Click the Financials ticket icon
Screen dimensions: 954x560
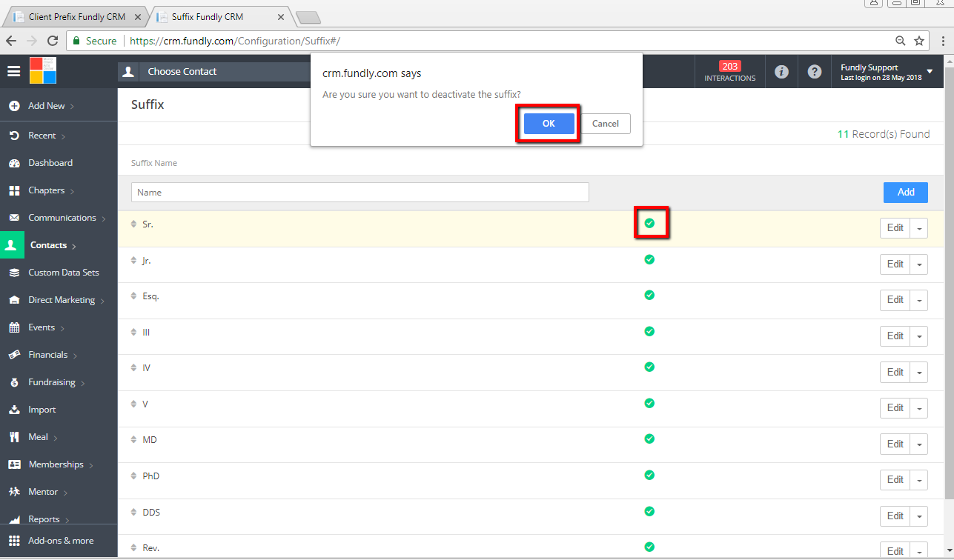tap(14, 355)
